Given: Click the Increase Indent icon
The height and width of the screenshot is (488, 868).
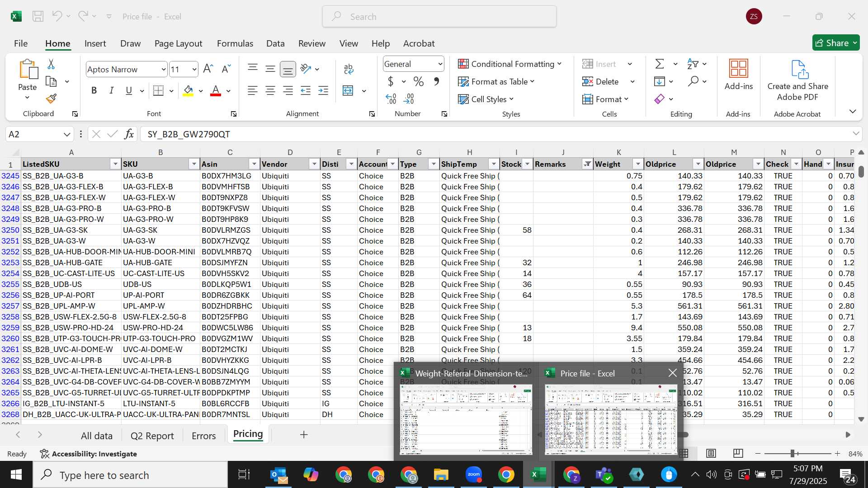Looking at the screenshot, I should point(323,90).
